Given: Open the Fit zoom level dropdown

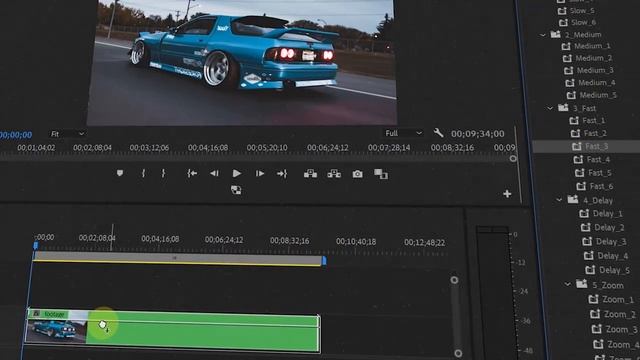Looking at the screenshot, I should pyautogui.click(x=67, y=134).
